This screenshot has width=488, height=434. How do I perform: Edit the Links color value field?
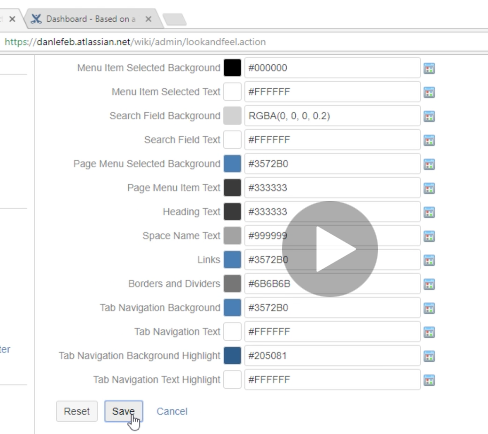332,260
